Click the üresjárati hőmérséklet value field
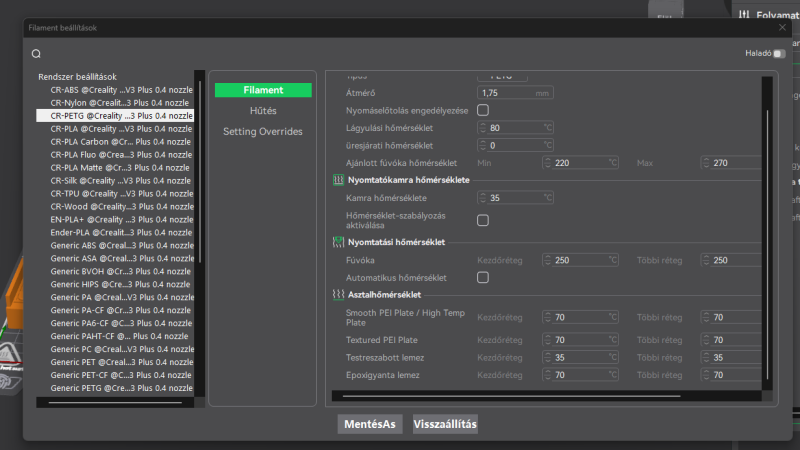 [x=515, y=145]
